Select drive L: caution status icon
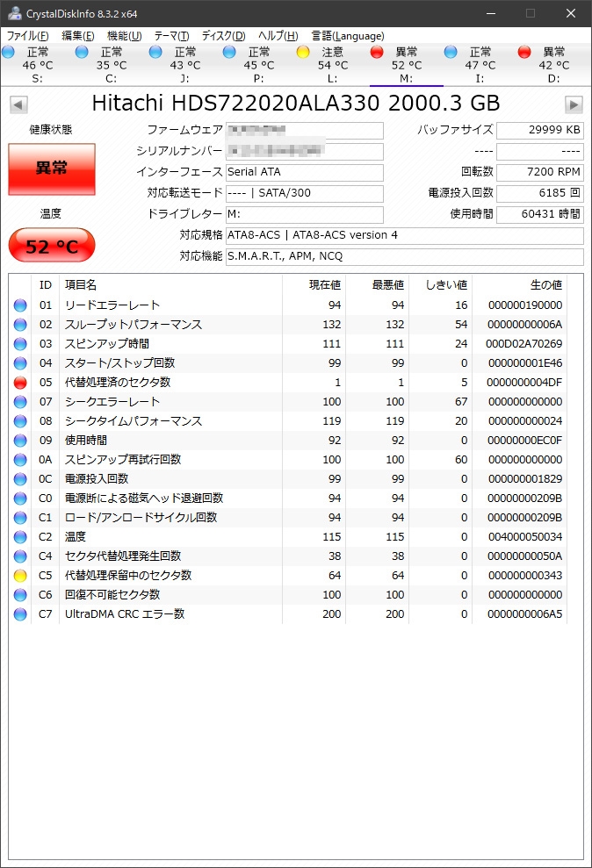Screen dimensions: 592x868 point(303,52)
